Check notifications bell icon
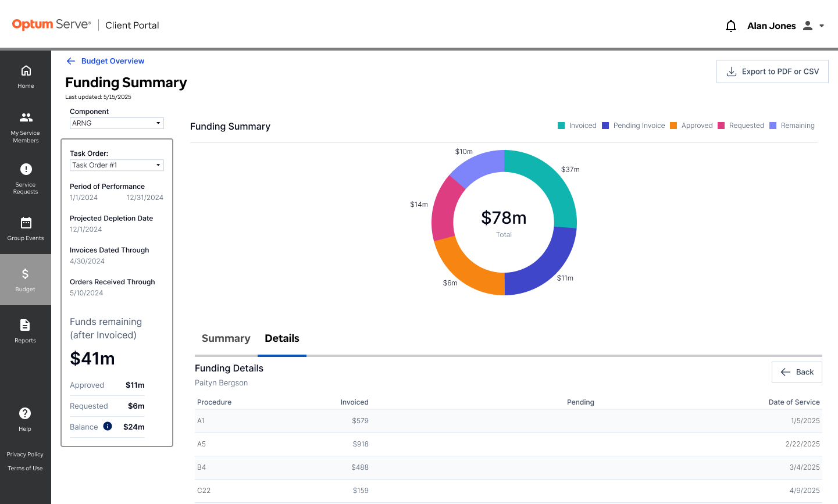Screen dimensions: 838x504 pos(731,26)
